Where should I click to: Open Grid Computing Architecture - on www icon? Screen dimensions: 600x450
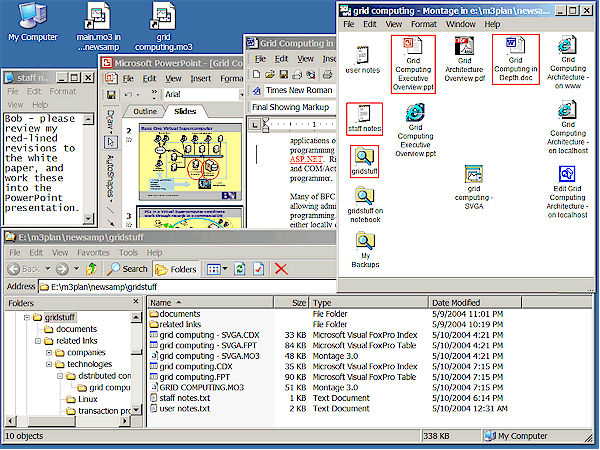567,62
